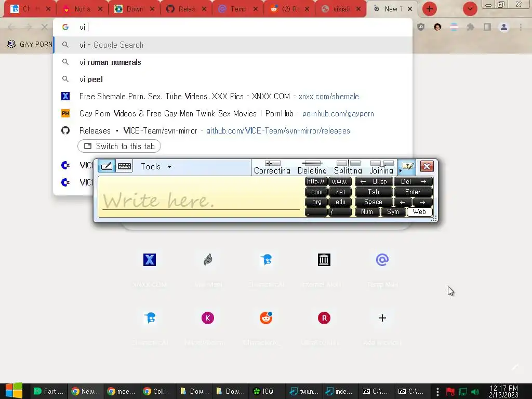Open the Fart taskbar item
The width and height of the screenshot is (532, 399).
pyautogui.click(x=49, y=391)
